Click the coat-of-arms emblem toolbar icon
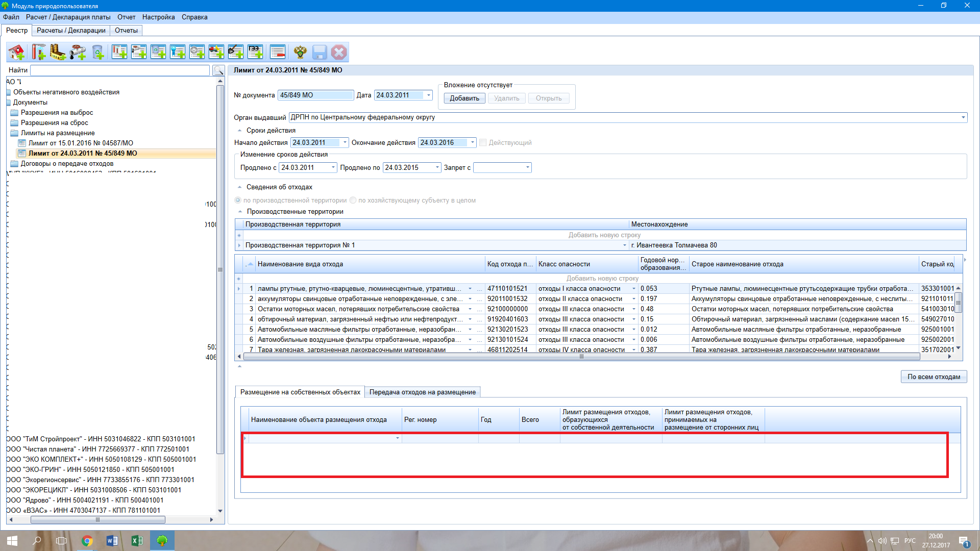980x551 pixels. pos(300,52)
